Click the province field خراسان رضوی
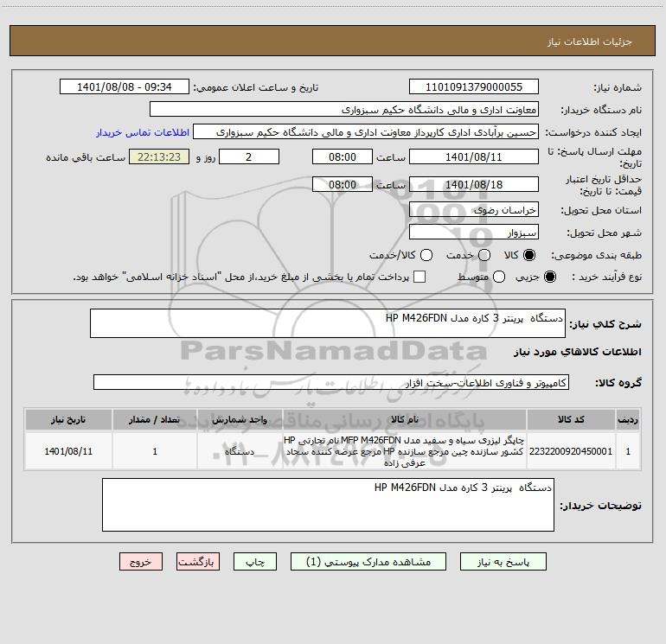The width and height of the screenshot is (666, 644). click(x=474, y=210)
